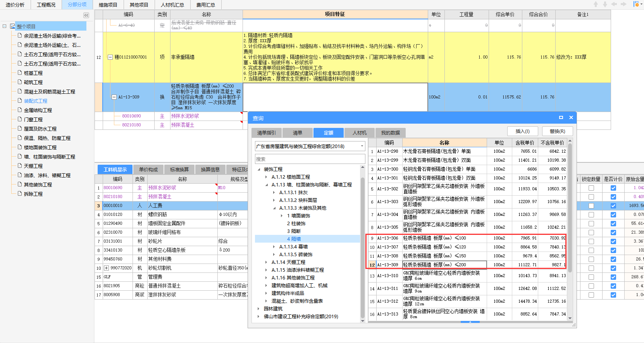Open the 措施项目 tab
This screenshot has height=343, width=644.
108,5
